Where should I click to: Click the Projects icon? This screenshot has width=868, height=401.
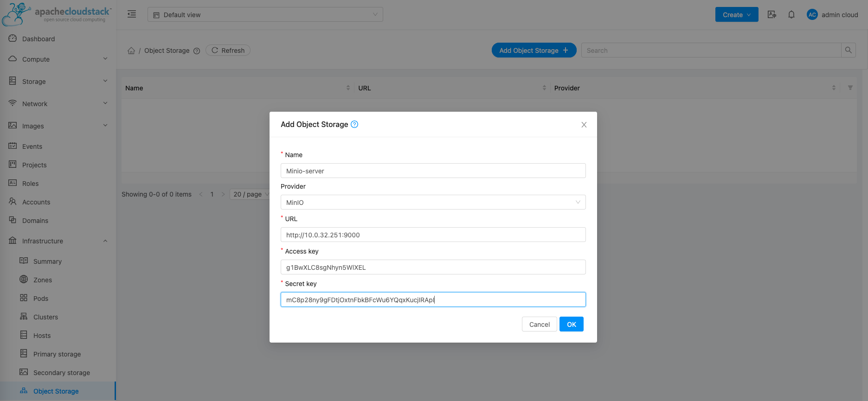coord(13,165)
